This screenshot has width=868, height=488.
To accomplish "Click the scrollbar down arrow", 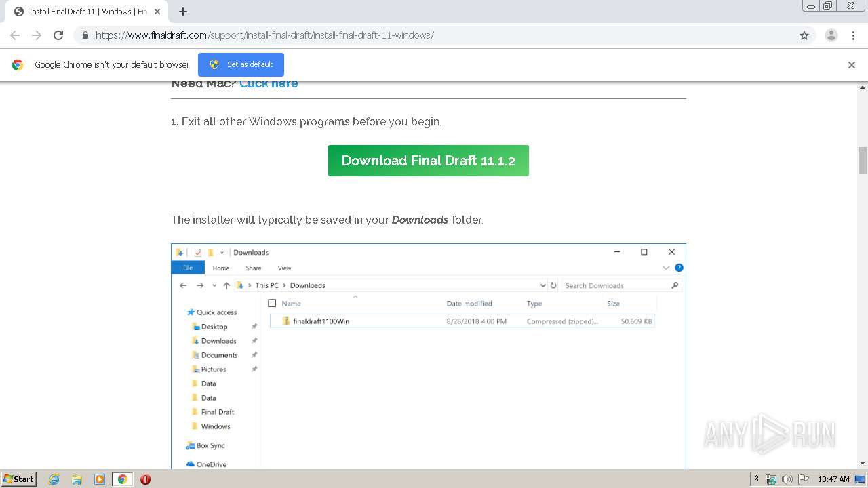I will (x=863, y=464).
